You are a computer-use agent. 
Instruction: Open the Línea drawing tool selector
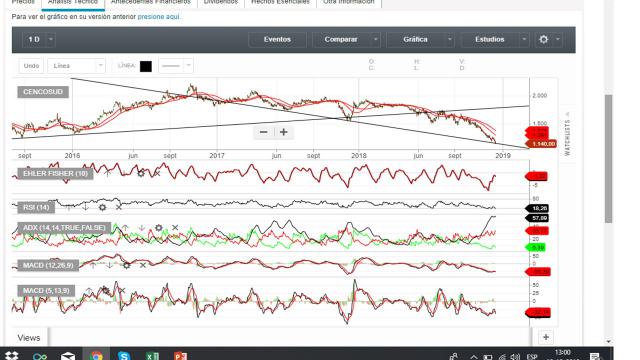point(76,66)
